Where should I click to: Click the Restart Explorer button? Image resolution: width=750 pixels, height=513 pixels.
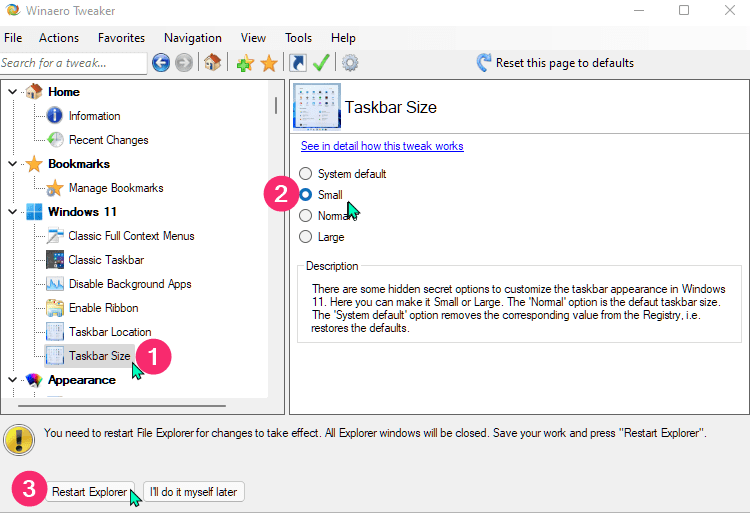(x=89, y=491)
